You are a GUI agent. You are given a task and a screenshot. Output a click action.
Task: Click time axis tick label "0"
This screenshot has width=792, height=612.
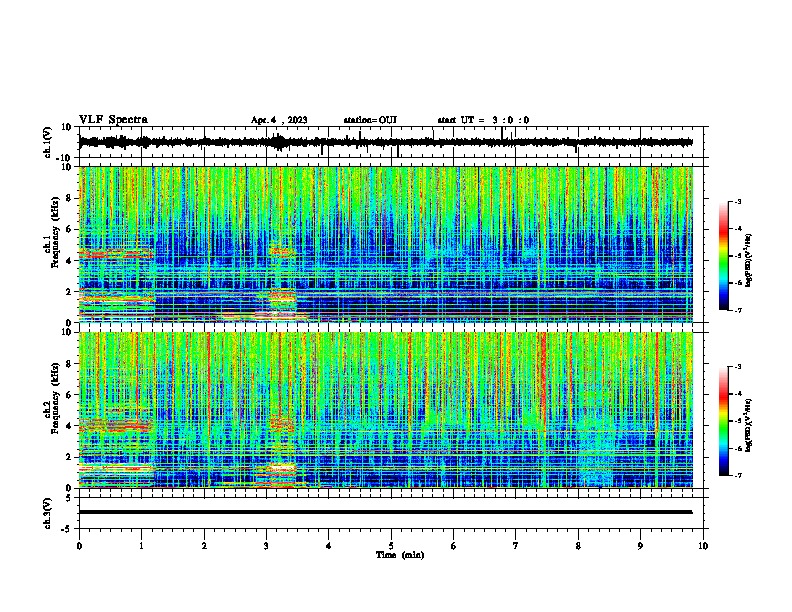pyautogui.click(x=79, y=546)
